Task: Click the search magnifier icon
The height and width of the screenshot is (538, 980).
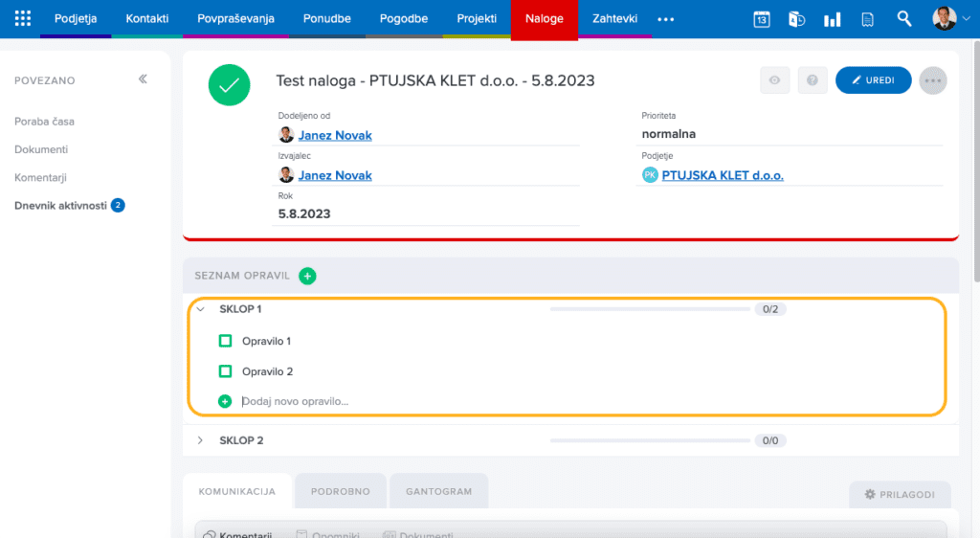Action: pos(904,19)
